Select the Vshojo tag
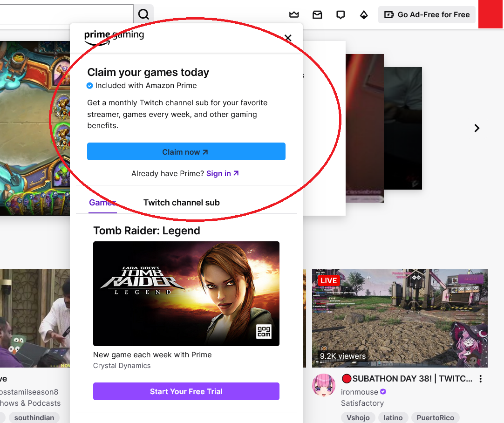The image size is (504, 423). [357, 417]
